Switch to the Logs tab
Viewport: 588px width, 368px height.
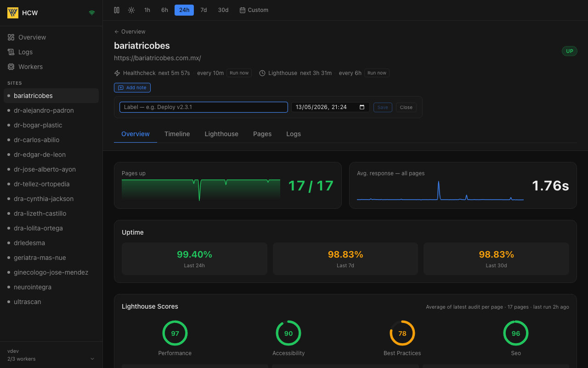[294, 134]
